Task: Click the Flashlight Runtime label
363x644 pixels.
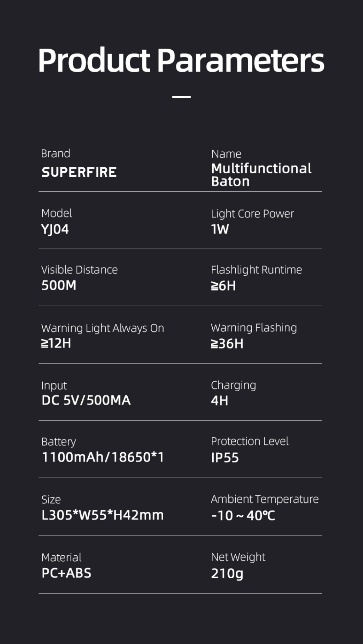Action: coord(256,270)
